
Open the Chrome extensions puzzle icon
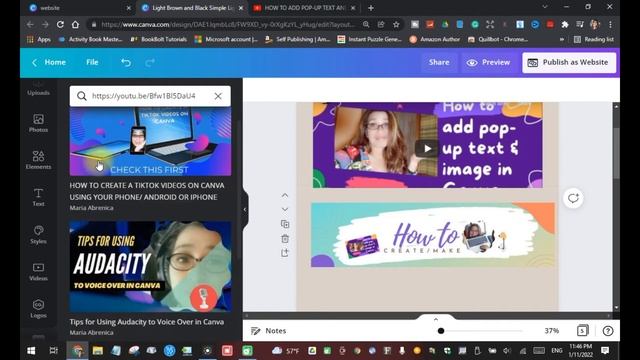tap(565, 24)
